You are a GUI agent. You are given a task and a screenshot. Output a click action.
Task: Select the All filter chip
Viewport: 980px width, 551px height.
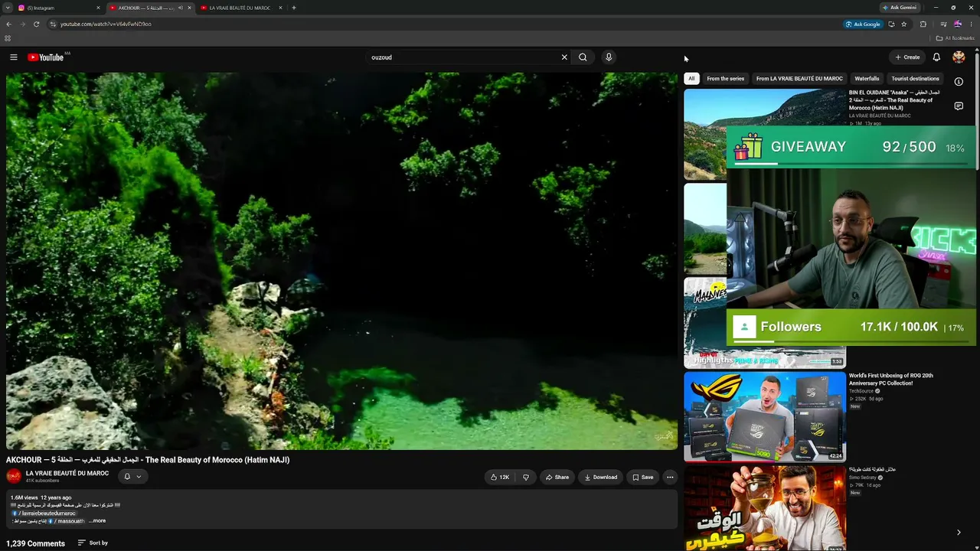(691, 78)
